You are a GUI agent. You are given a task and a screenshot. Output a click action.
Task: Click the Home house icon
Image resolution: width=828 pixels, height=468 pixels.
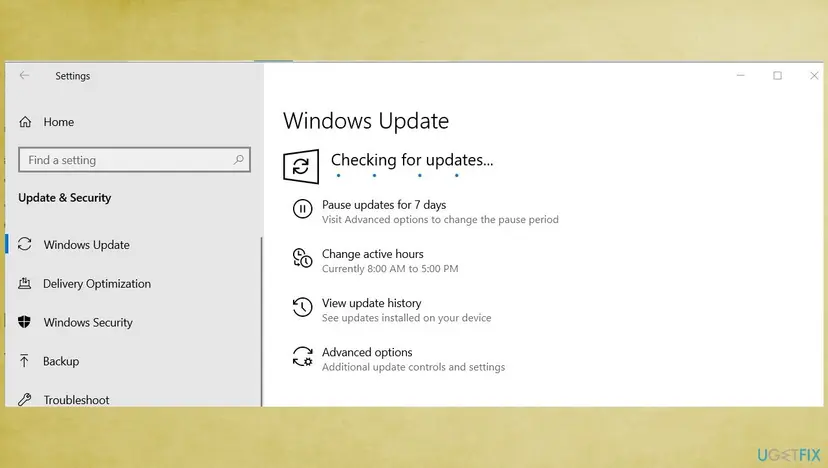pyautogui.click(x=25, y=122)
